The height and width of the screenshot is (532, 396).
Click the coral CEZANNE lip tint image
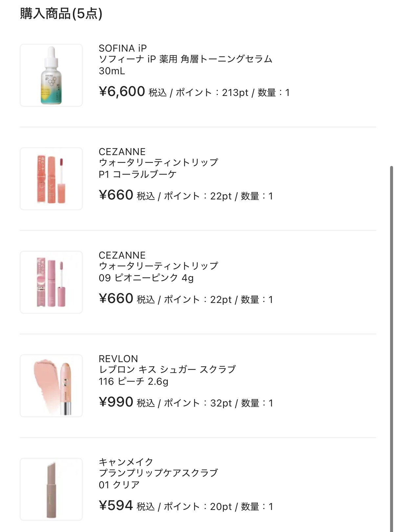tap(51, 179)
